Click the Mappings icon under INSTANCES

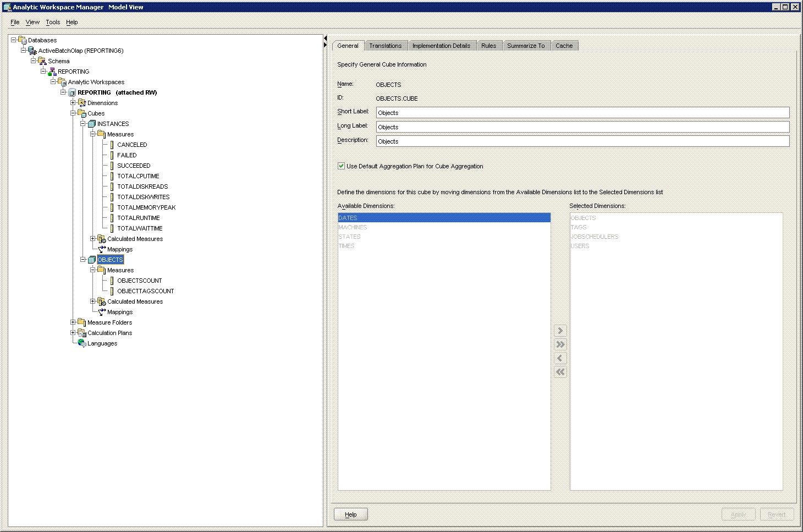[102, 249]
